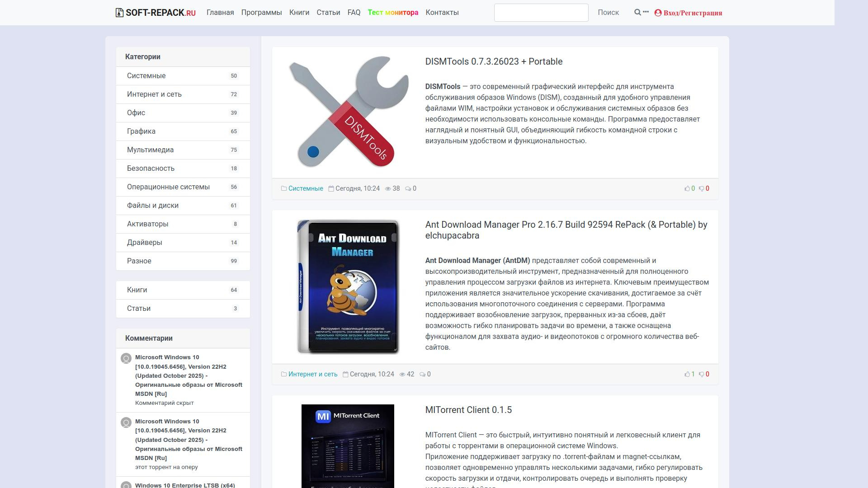Viewport: 868px width, 488px height.
Task: Go to Контакты in the navigation bar
Action: (442, 13)
